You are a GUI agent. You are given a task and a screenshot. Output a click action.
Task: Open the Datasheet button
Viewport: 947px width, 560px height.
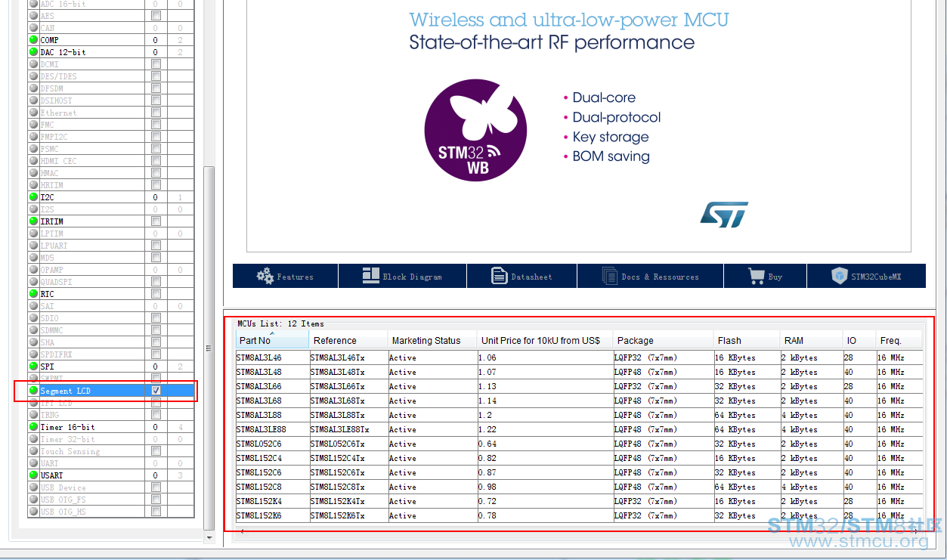click(x=521, y=276)
